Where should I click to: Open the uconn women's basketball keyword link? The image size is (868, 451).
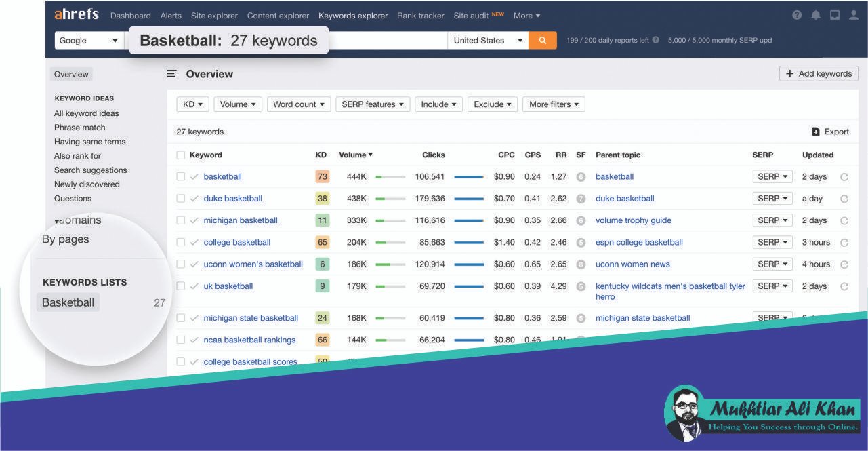tap(253, 264)
